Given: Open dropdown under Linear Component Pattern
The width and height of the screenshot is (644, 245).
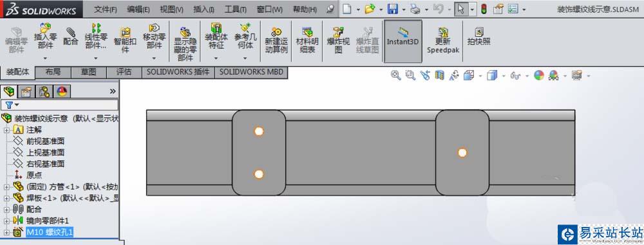Looking at the screenshot, I should pyautogui.click(x=96, y=59).
